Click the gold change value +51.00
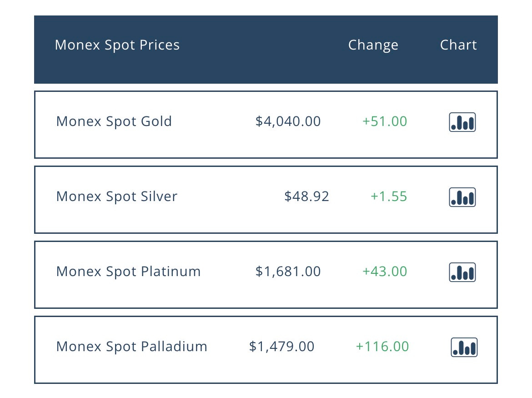This screenshot has width=532, height=398. point(384,121)
